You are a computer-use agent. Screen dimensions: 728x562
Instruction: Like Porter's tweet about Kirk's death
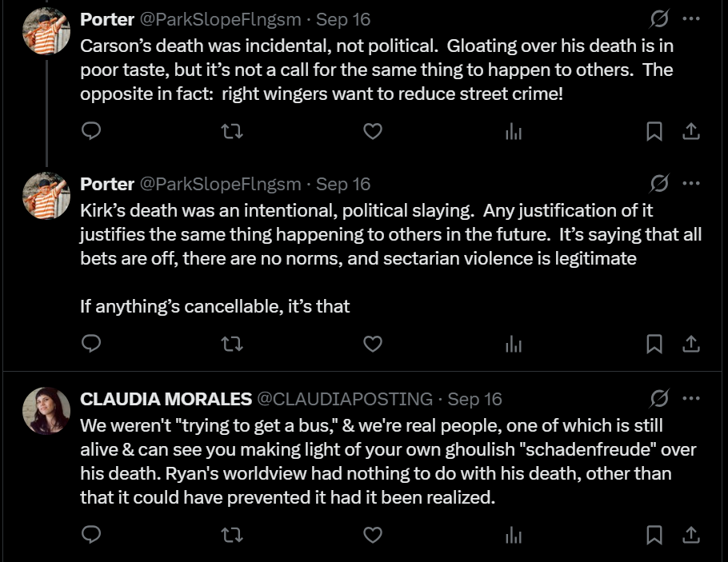click(372, 344)
